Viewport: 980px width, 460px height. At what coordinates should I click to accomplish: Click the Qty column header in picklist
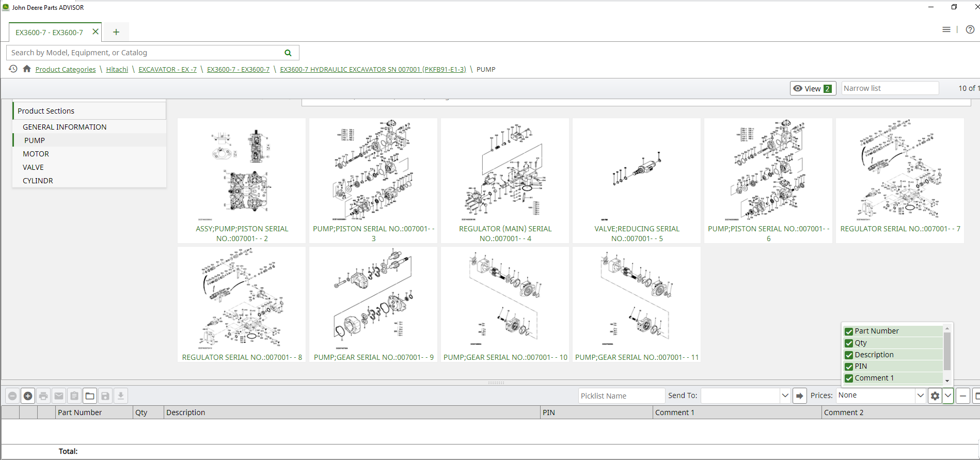pyautogui.click(x=149, y=413)
